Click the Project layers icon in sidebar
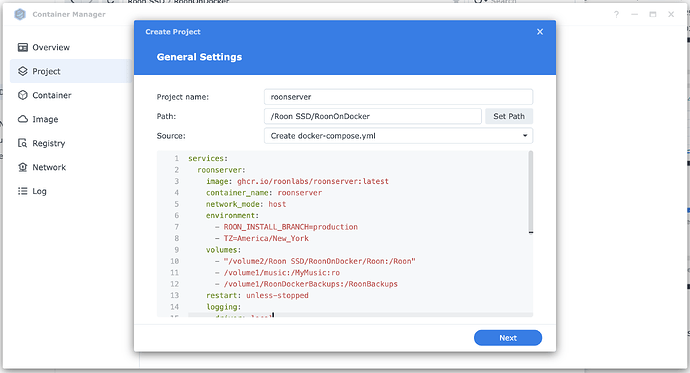Screen dimensions: 690x373 [x=23, y=71]
